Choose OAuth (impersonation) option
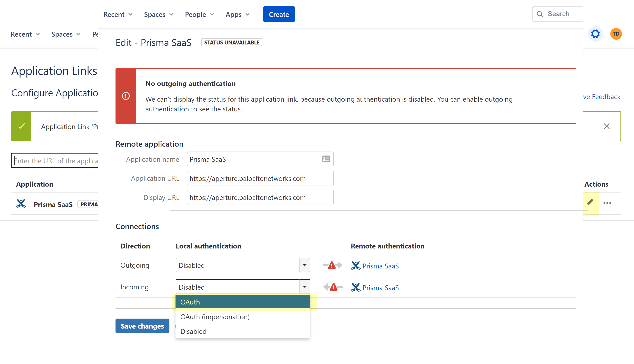The width and height of the screenshot is (634, 364). pyautogui.click(x=242, y=317)
